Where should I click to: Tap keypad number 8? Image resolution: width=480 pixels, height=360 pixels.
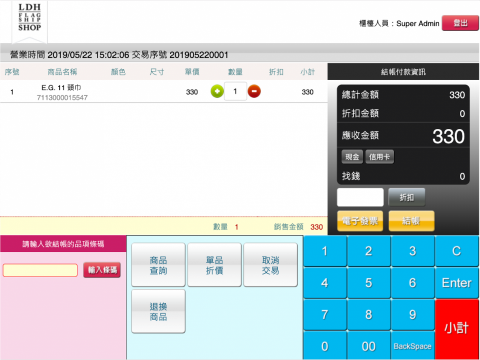[x=369, y=315]
